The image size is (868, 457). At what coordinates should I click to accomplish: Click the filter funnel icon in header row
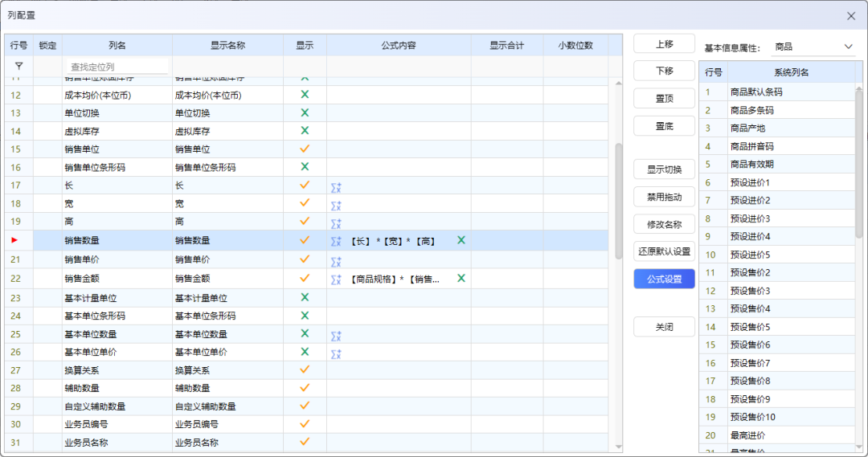click(18, 67)
